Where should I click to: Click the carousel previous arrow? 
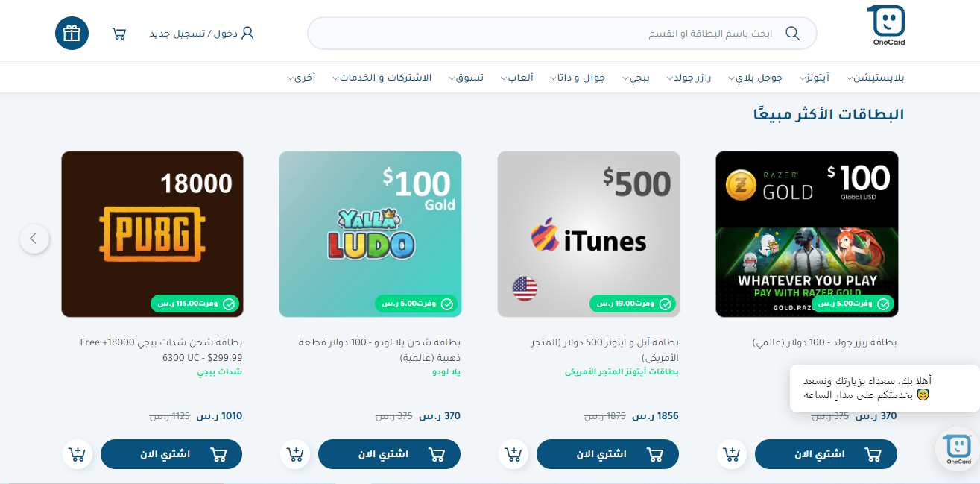coord(34,239)
